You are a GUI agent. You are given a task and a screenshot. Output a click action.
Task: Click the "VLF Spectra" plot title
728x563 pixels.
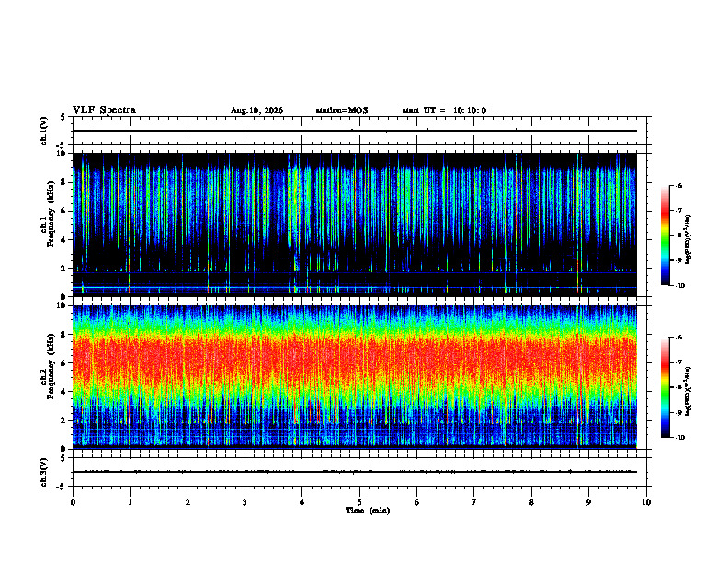[104, 110]
